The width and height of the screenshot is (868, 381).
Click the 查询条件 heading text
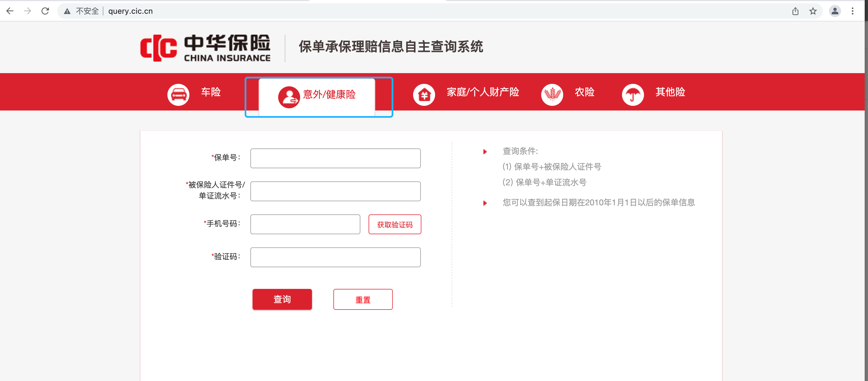point(520,151)
